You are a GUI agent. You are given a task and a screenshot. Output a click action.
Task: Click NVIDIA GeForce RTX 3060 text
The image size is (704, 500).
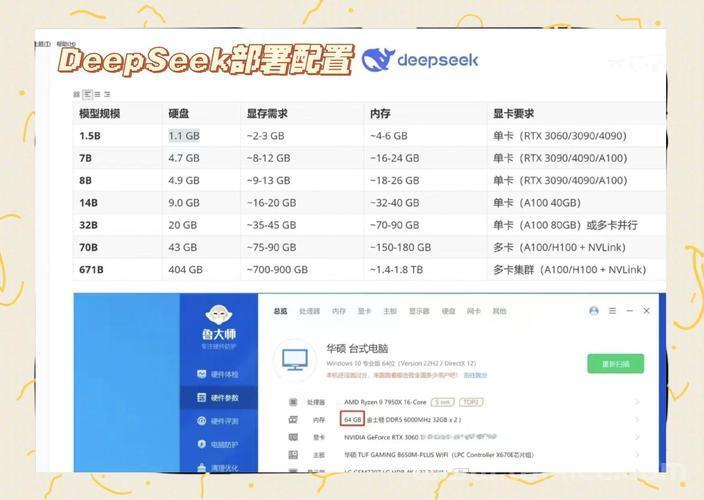point(381,437)
